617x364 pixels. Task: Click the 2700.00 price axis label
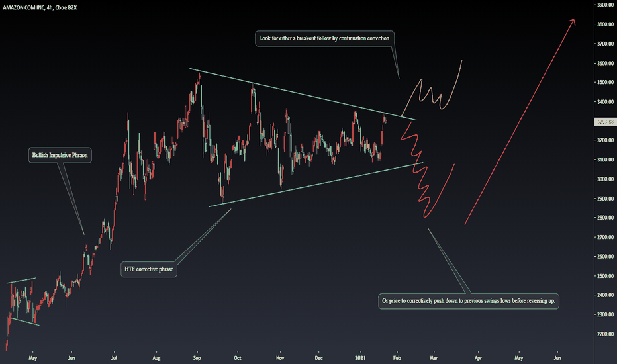tap(606, 237)
